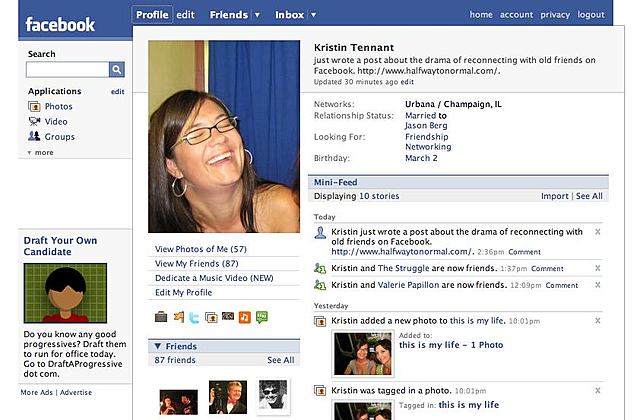Click the search magnifier button
The height and width of the screenshot is (420, 640).
click(117, 69)
